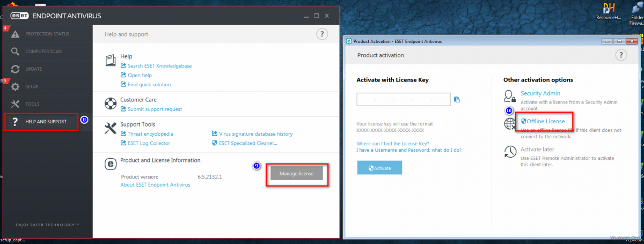Open the Protection Status section

tap(47, 34)
